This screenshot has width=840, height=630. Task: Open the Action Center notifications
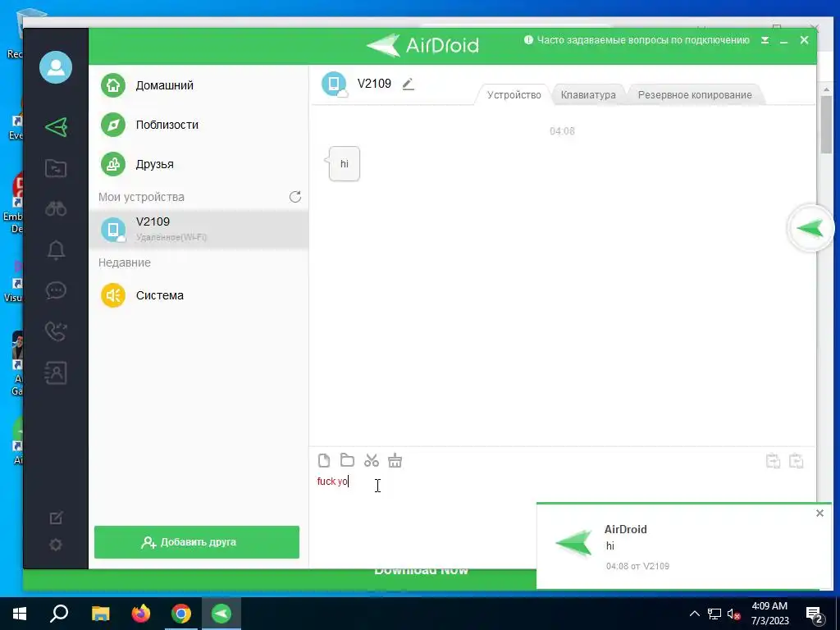pos(815,614)
